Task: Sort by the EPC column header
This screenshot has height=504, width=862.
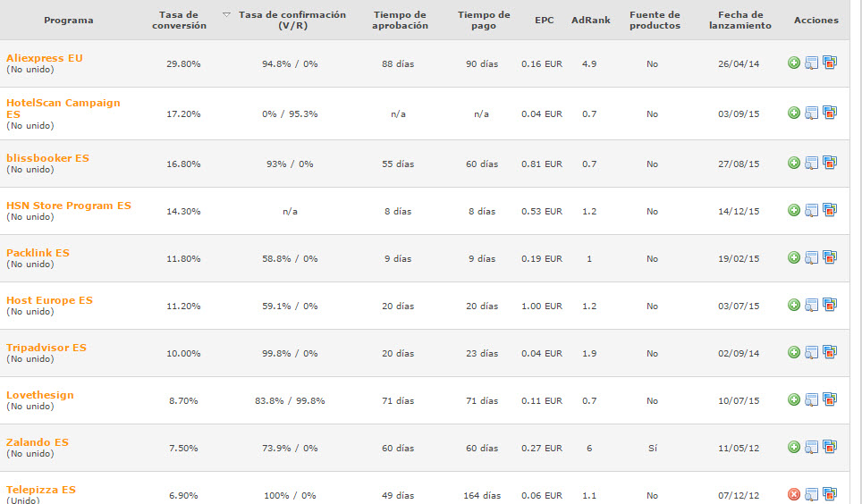Action: (545, 21)
